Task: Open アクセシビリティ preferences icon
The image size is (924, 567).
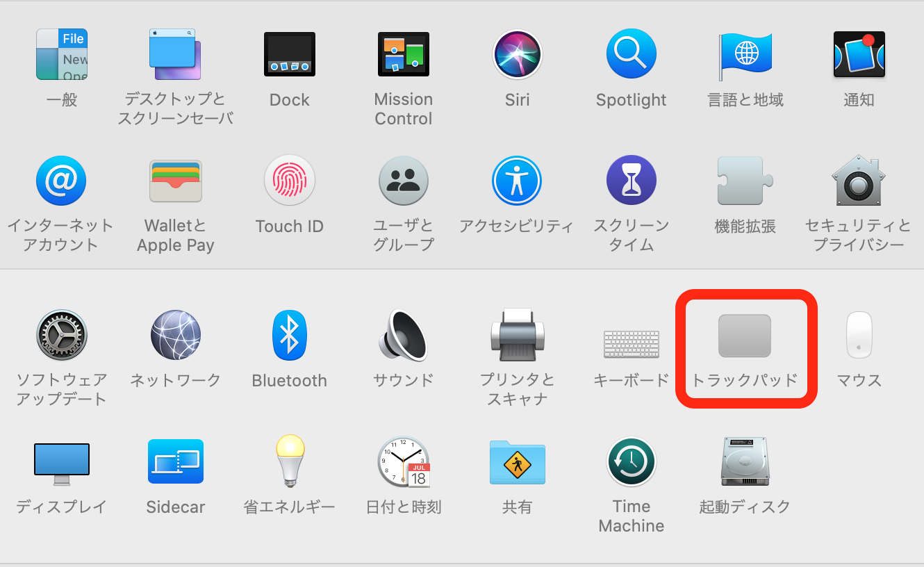Action: click(518, 181)
